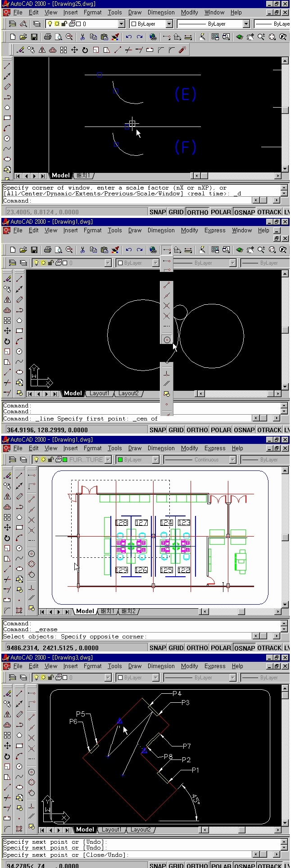
Task: Click command line prompt in Drawing25 window
Action: (127, 201)
